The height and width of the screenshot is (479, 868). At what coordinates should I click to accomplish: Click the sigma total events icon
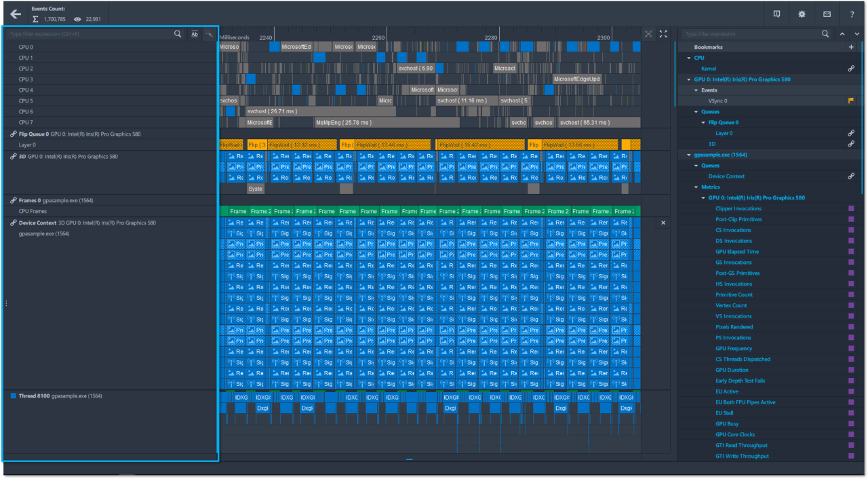(x=36, y=19)
